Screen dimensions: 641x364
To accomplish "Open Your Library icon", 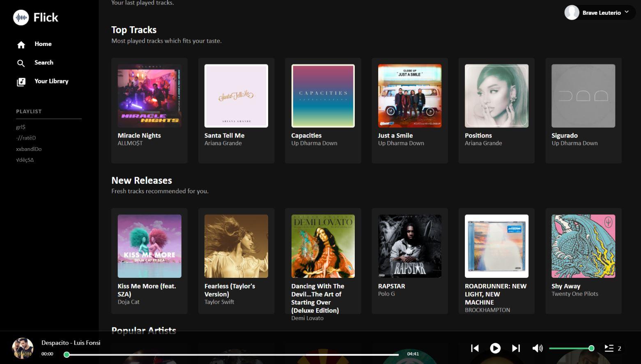I will pyautogui.click(x=21, y=82).
